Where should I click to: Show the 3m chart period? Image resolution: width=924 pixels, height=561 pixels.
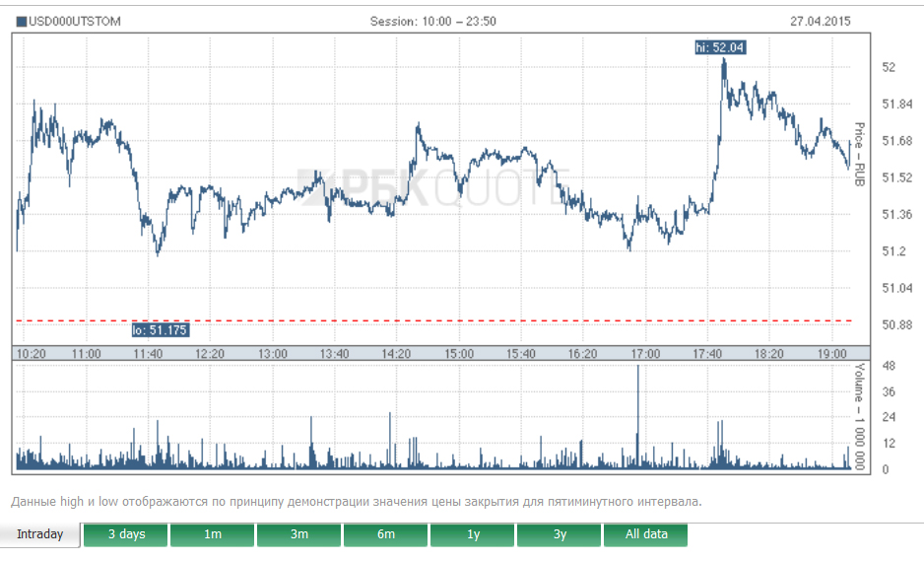(299, 534)
